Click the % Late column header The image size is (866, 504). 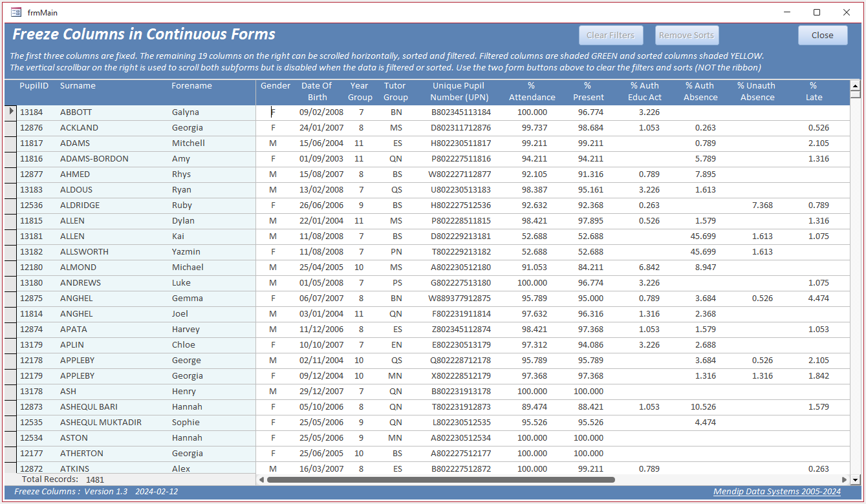(814, 91)
